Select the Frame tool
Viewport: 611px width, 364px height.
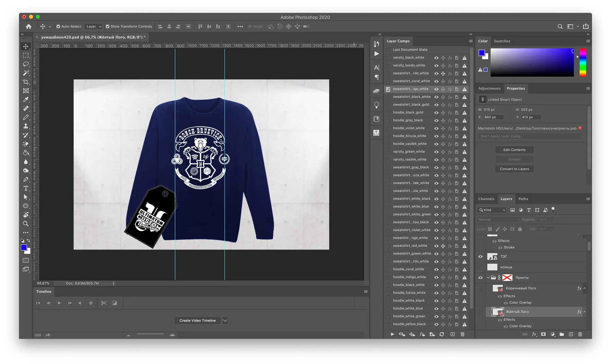click(x=26, y=91)
